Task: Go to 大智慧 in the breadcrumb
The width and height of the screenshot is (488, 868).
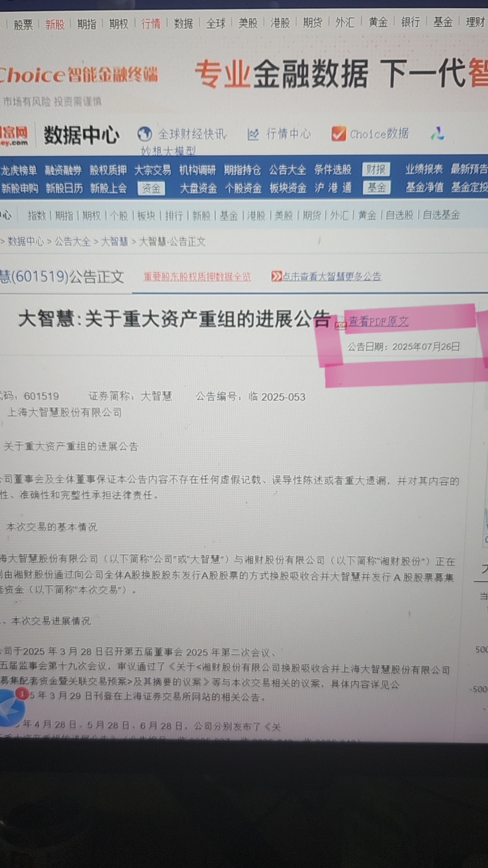Action: 114,242
